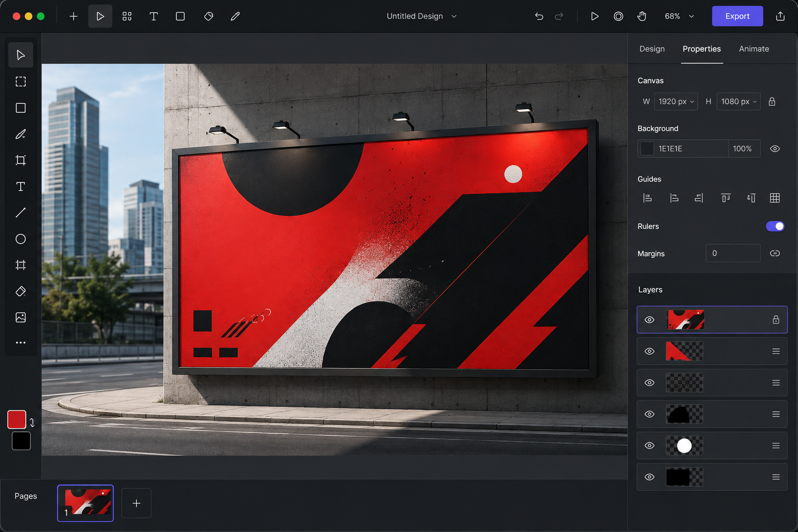Screen dimensions: 798x532
Task: Click the record circle icon in top toolbar
Action: [618, 17]
